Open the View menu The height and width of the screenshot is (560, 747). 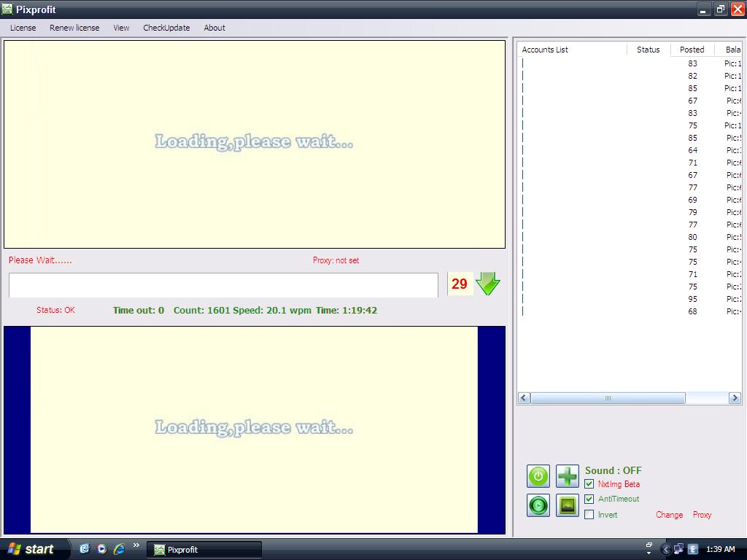click(x=121, y=28)
